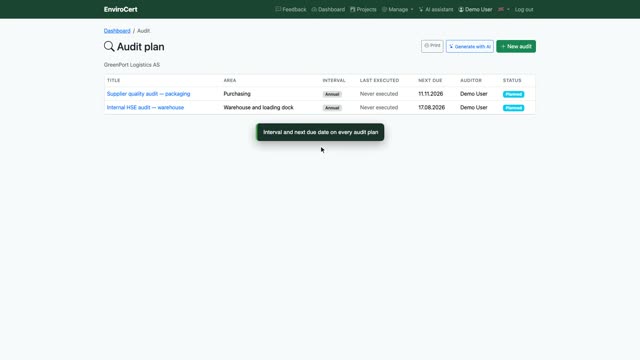Click the Audit breadcrumb text

click(143, 31)
